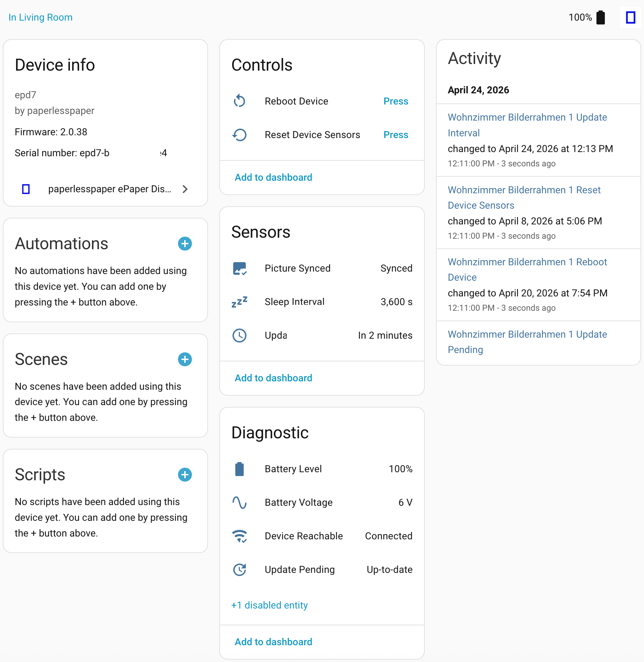The height and width of the screenshot is (662, 644).
Task: Open the Battery Voltage 6 V value
Action: click(x=406, y=502)
